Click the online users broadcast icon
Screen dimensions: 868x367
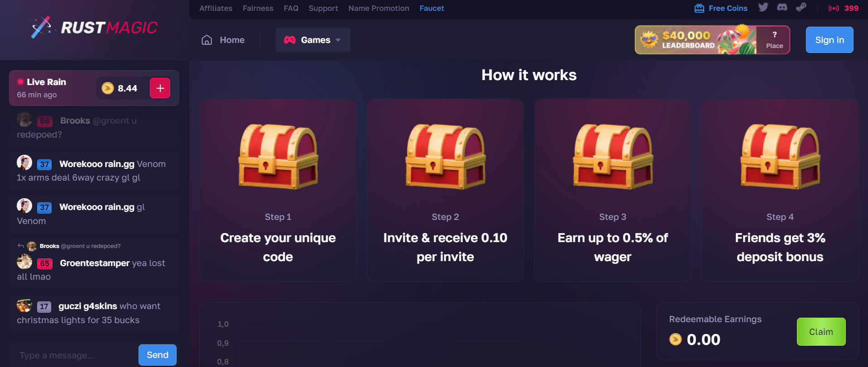(834, 8)
